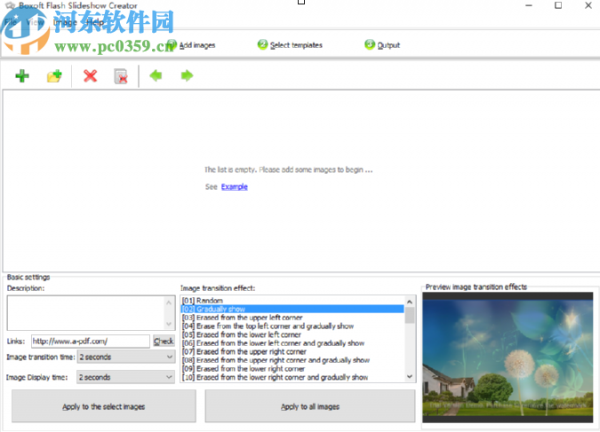Select [08] Erased from upper right corner and gradually show
The height and width of the screenshot is (432, 600).
292,360
